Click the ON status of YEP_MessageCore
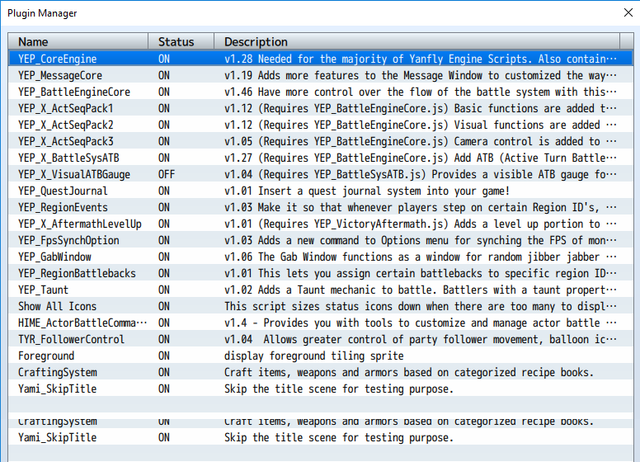This screenshot has height=462, width=640. pyautogui.click(x=164, y=76)
